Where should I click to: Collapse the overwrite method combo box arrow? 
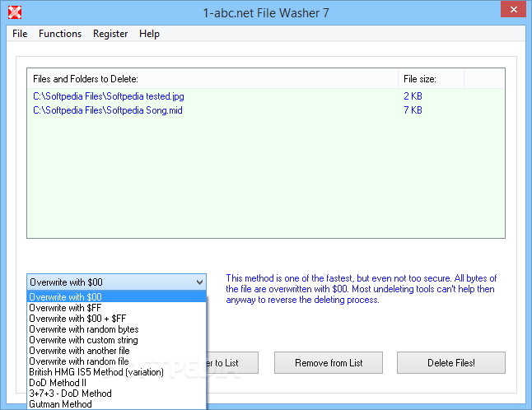pyautogui.click(x=199, y=282)
